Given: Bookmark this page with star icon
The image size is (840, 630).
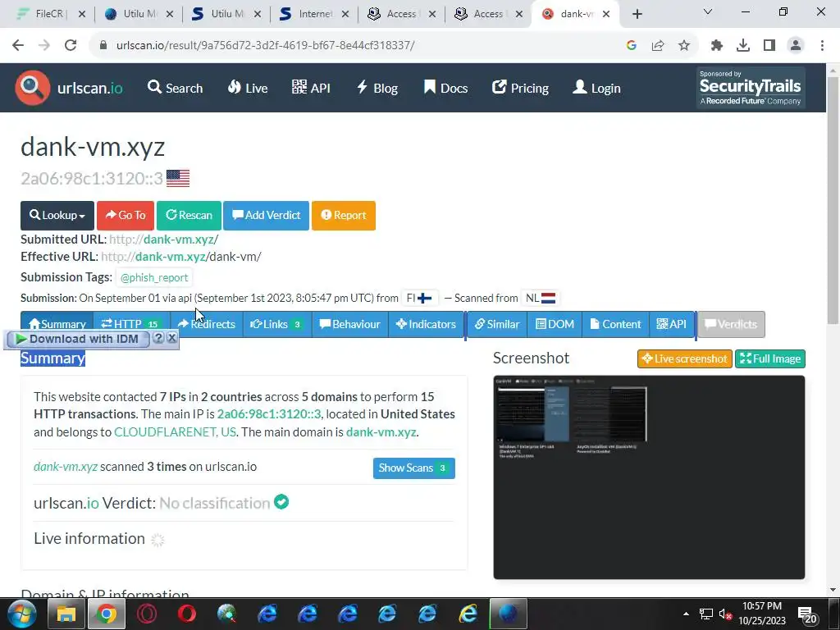Looking at the screenshot, I should pos(684,46).
